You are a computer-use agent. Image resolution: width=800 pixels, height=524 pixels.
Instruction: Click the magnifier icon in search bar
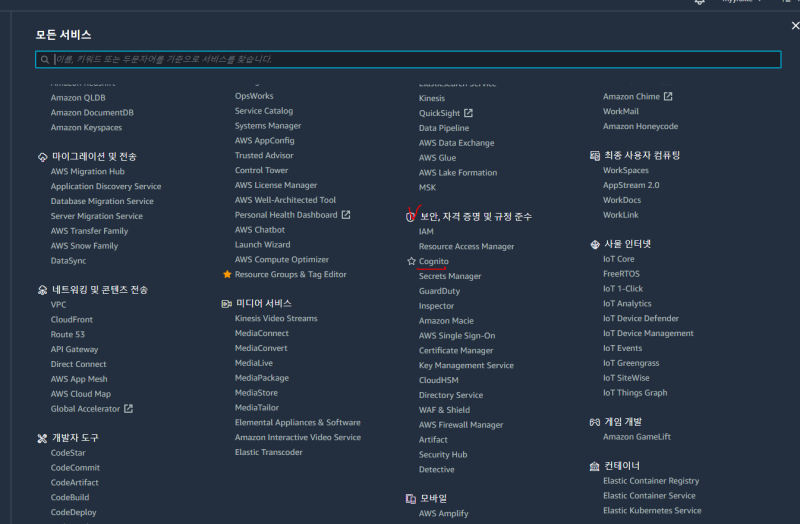tap(45, 60)
